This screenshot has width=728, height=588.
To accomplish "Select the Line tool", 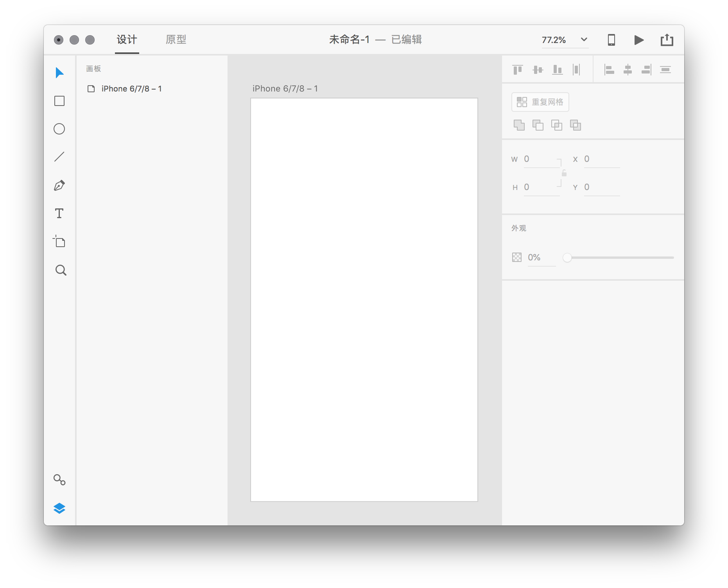I will [x=59, y=157].
